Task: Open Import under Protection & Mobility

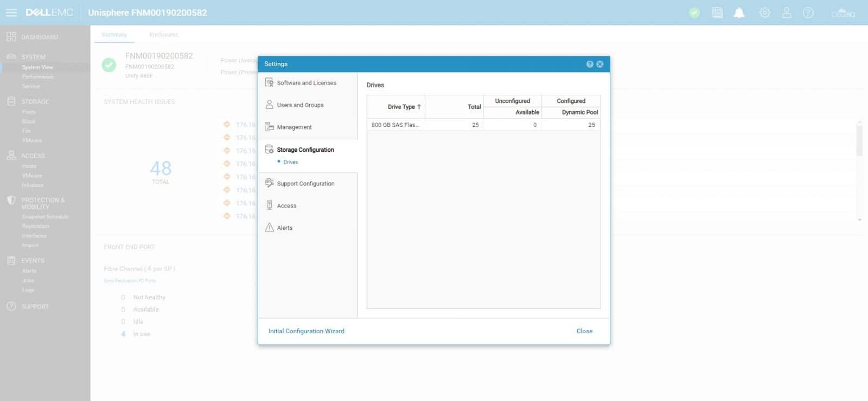Action: point(30,245)
